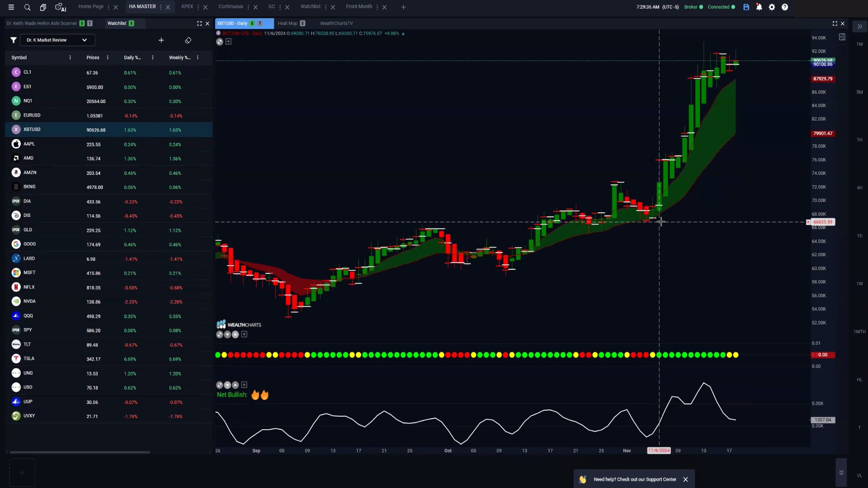Open Daily % column options menu
868x488 pixels.
coord(153,57)
